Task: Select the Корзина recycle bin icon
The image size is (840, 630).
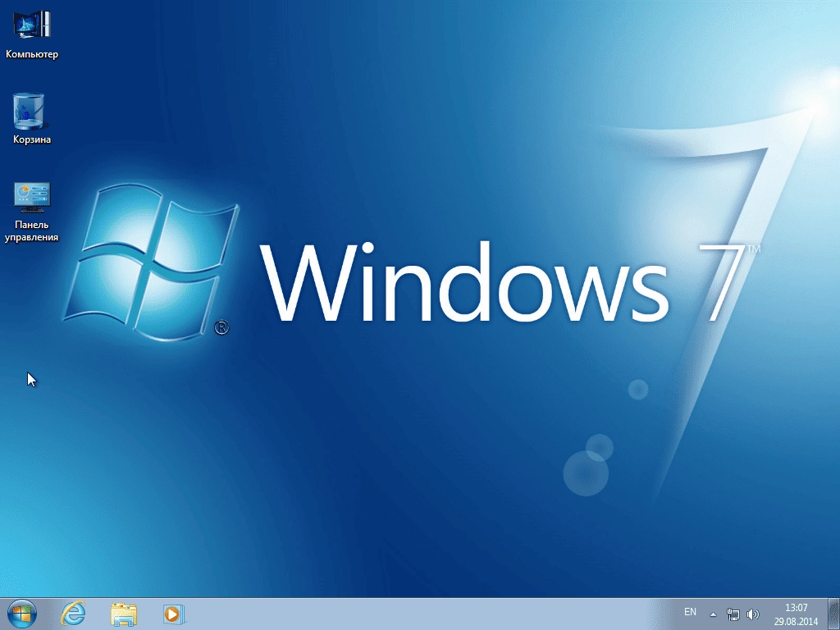Action: point(32,119)
